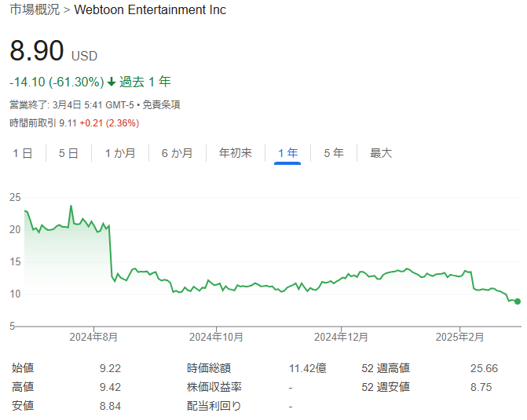
Task: Select the 1日 range tab
Action: pyautogui.click(x=23, y=153)
